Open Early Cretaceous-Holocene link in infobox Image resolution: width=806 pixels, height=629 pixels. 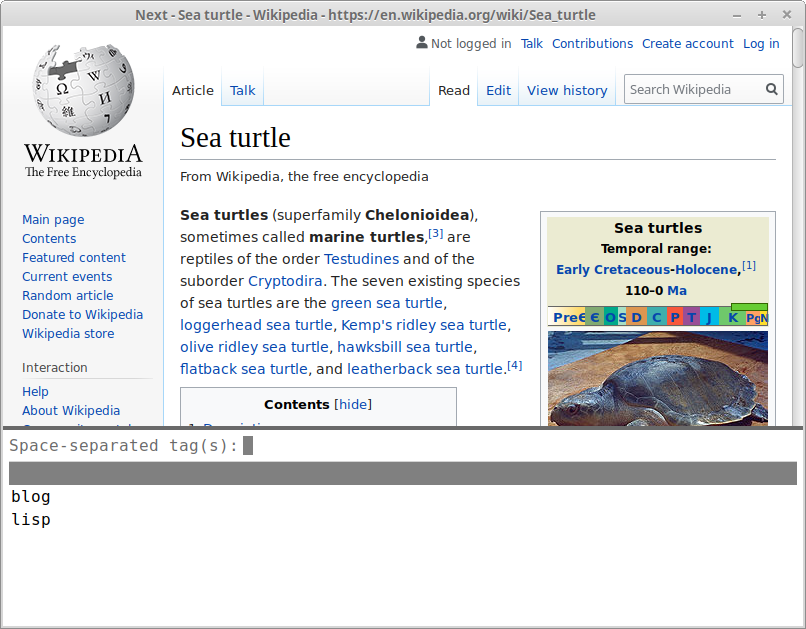647,269
